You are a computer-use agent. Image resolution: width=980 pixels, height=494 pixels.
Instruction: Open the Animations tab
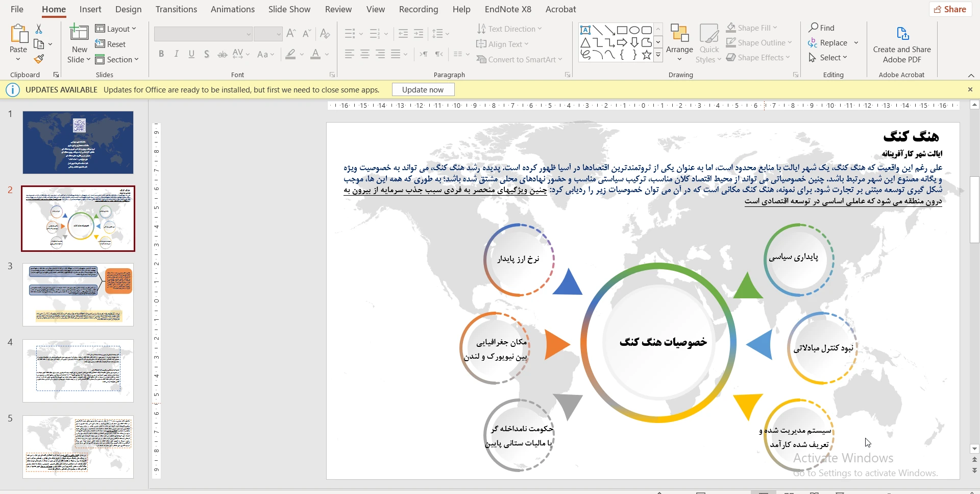click(x=232, y=9)
